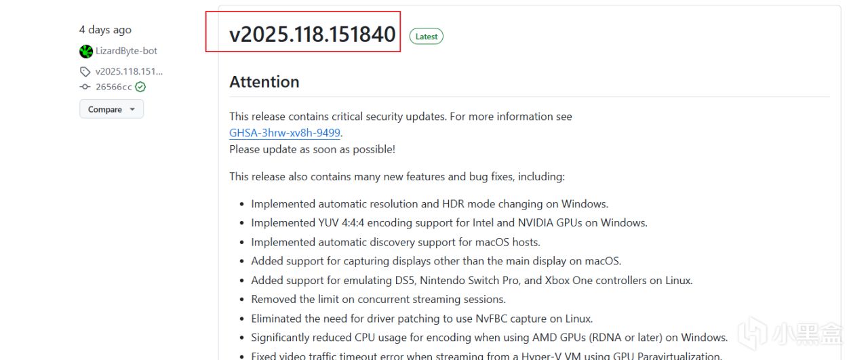Open the GHSA-3hrw-xv8h-9499 security advisory link
The width and height of the screenshot is (868, 360).
pyautogui.click(x=285, y=133)
